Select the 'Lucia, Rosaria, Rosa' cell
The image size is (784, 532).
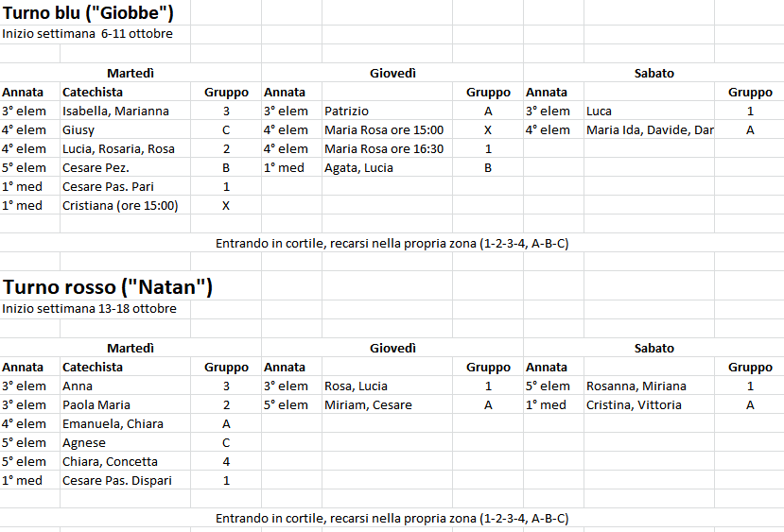pyautogui.click(x=125, y=149)
